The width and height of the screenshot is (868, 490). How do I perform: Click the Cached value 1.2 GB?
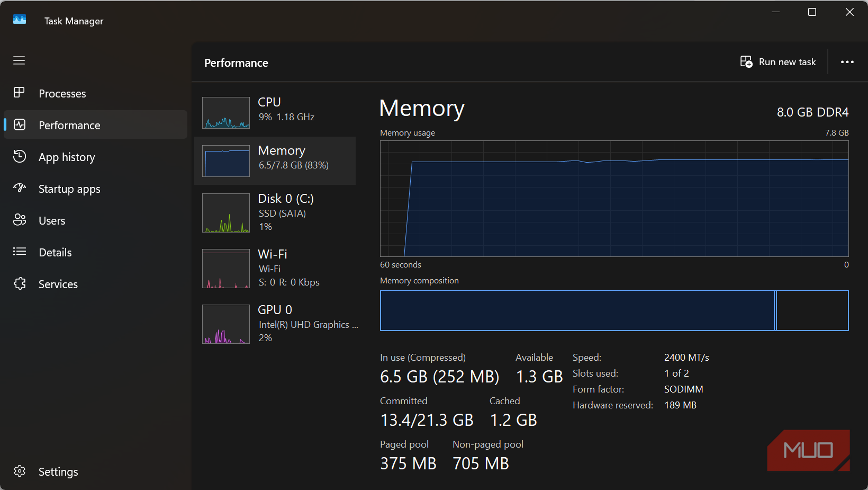(513, 420)
